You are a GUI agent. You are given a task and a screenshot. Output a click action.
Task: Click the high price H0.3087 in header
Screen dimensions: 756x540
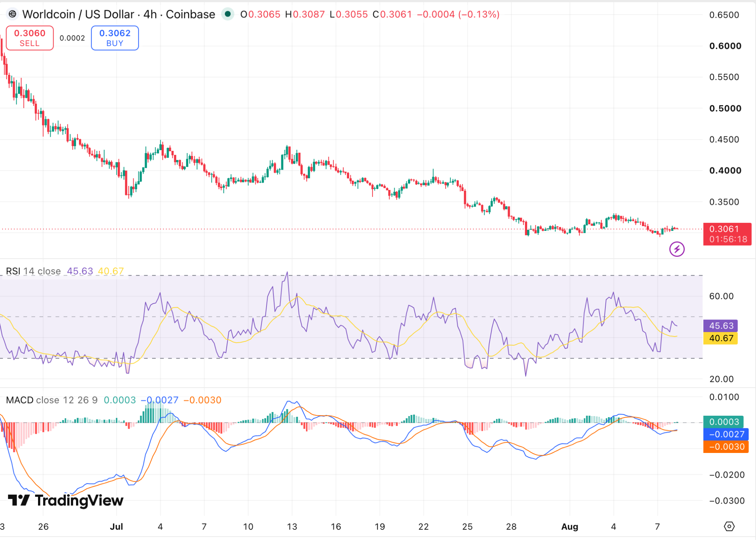pyautogui.click(x=305, y=14)
